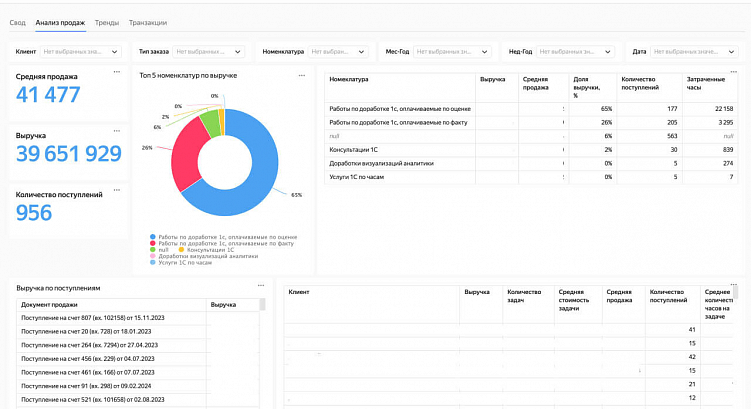This screenshot has height=409, width=751.
Task: Switch to the Тренды tab
Action: pyautogui.click(x=107, y=23)
